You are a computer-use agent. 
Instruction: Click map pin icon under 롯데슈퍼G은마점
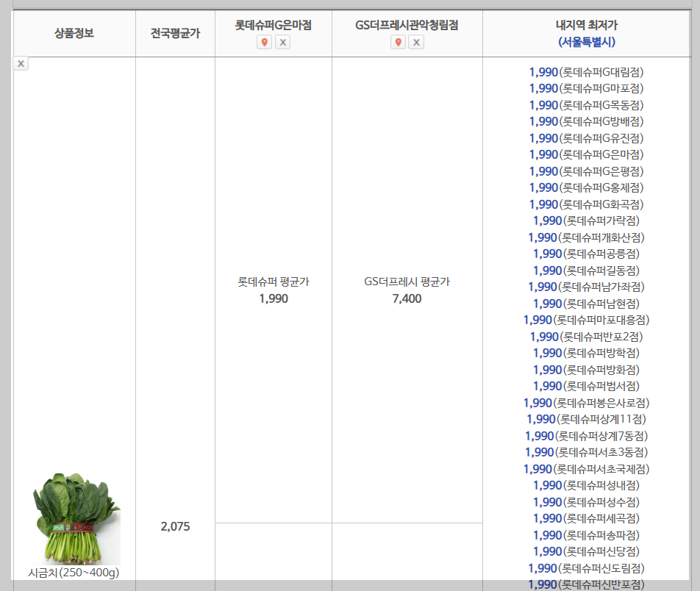pos(264,43)
